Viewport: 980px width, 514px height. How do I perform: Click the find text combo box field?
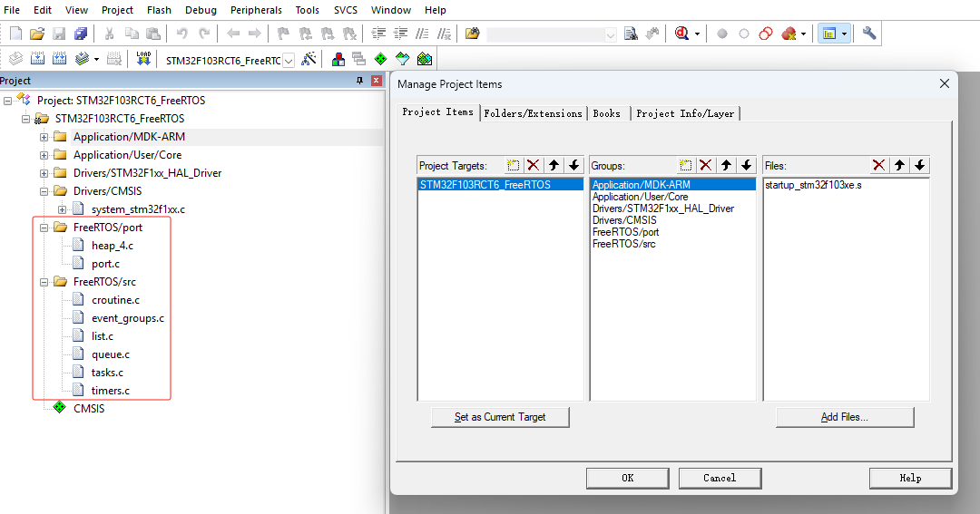[552, 34]
